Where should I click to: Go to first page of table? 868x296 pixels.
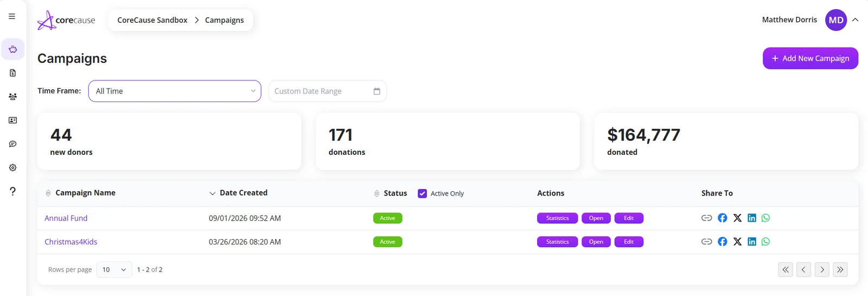[786, 269]
